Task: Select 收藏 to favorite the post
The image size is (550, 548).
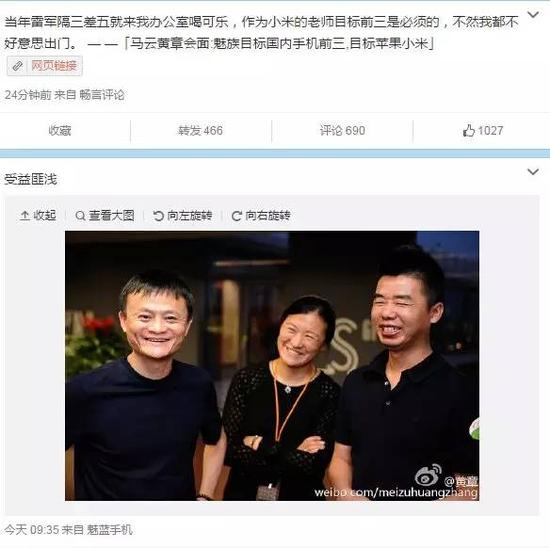Action: coord(60,131)
